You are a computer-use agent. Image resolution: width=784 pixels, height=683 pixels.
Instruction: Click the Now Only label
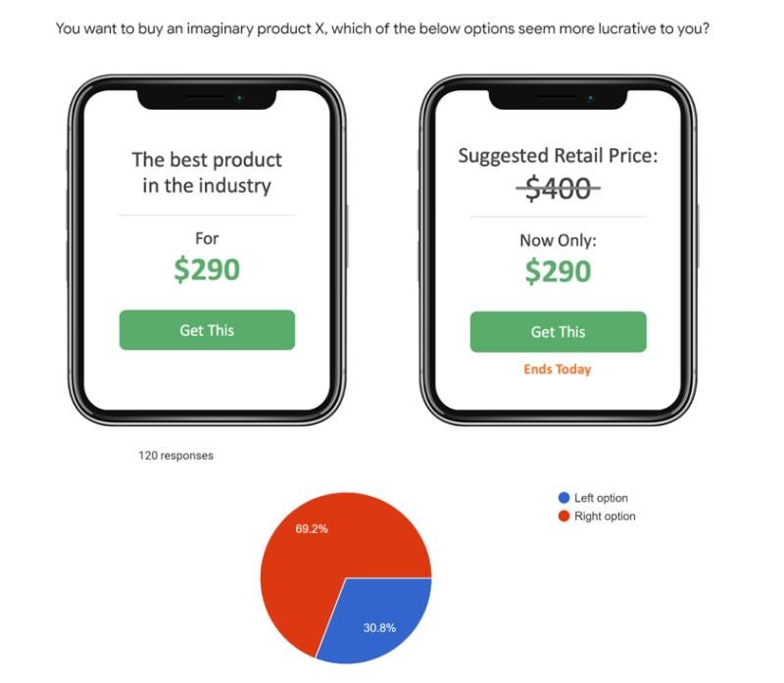(x=558, y=240)
